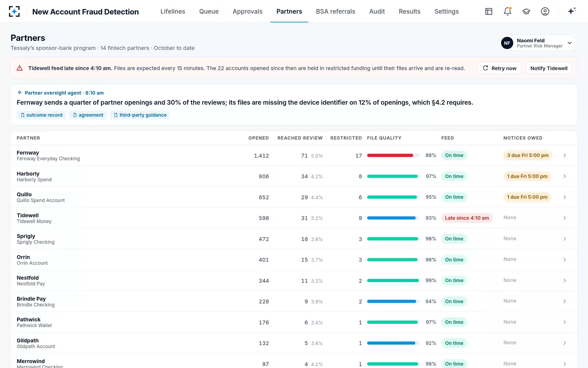Open the Quillo row chevron
The width and height of the screenshot is (588, 368).
(565, 197)
